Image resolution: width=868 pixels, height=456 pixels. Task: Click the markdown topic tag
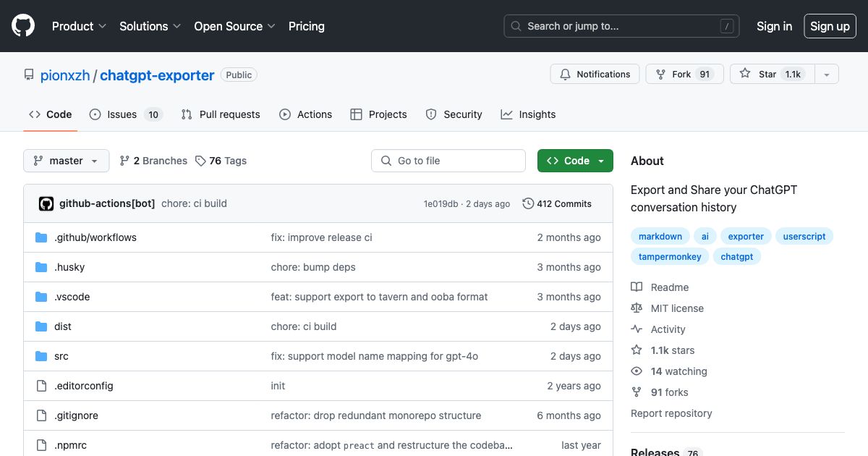[x=660, y=236]
